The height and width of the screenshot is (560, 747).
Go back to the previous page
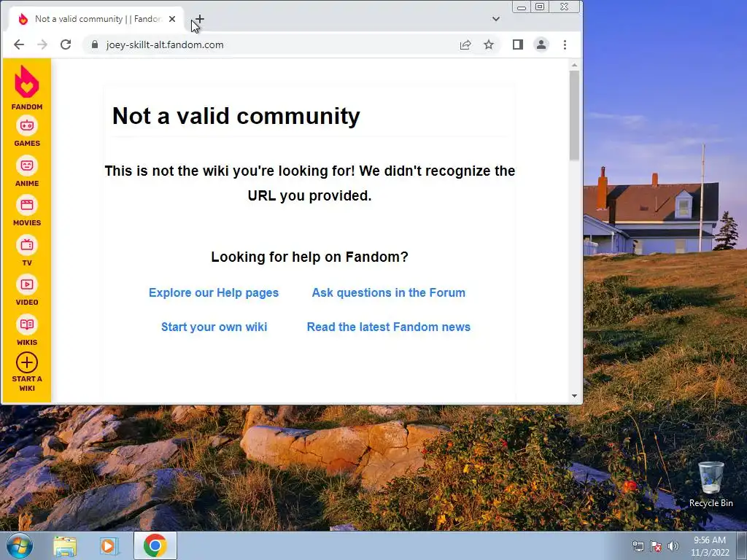(x=18, y=44)
